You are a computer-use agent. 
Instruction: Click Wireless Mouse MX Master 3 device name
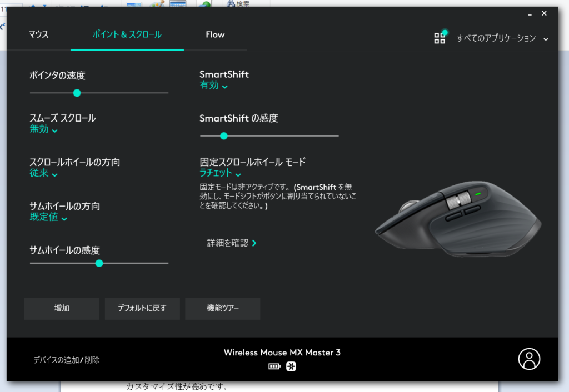click(282, 353)
